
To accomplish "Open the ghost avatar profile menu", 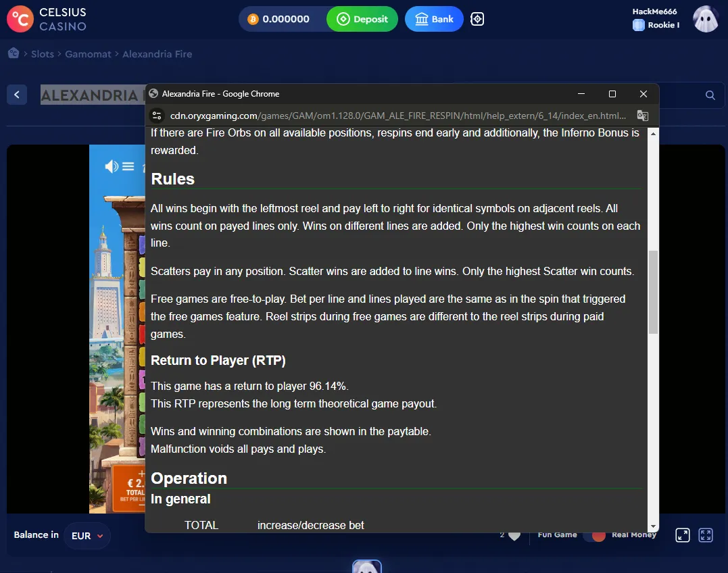I will 706,19.
